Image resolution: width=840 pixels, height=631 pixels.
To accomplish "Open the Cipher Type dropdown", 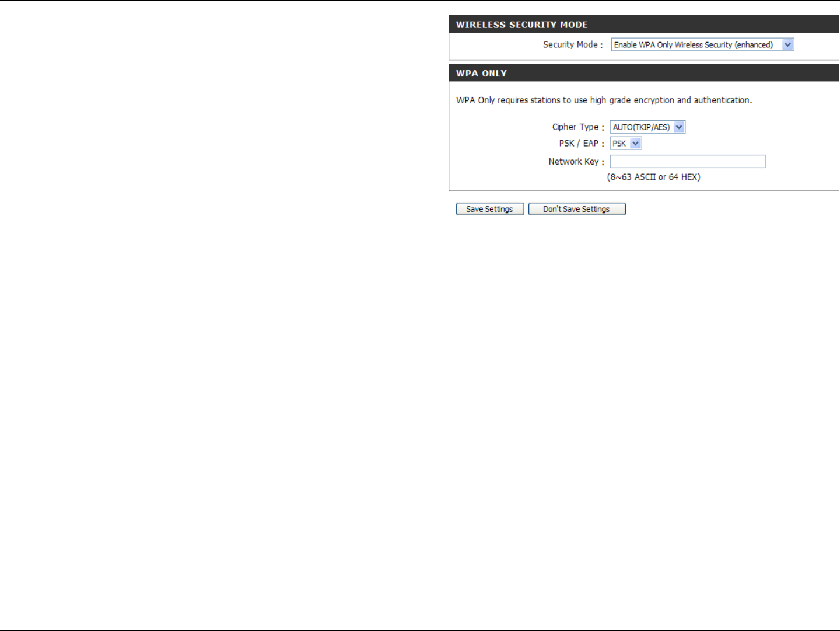I will [x=647, y=127].
